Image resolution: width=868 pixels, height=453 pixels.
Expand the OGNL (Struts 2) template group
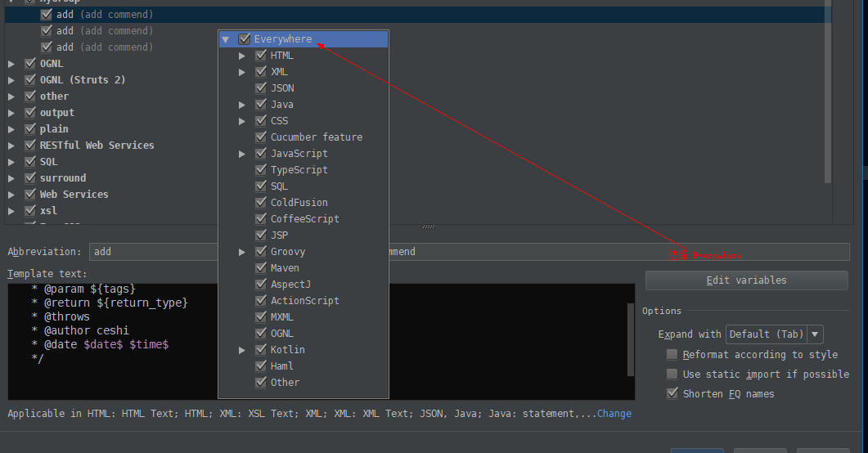coord(11,80)
